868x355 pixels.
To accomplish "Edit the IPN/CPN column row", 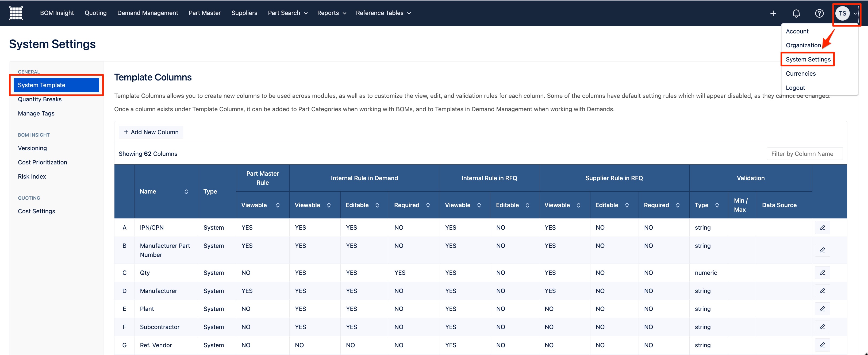I will 822,228.
